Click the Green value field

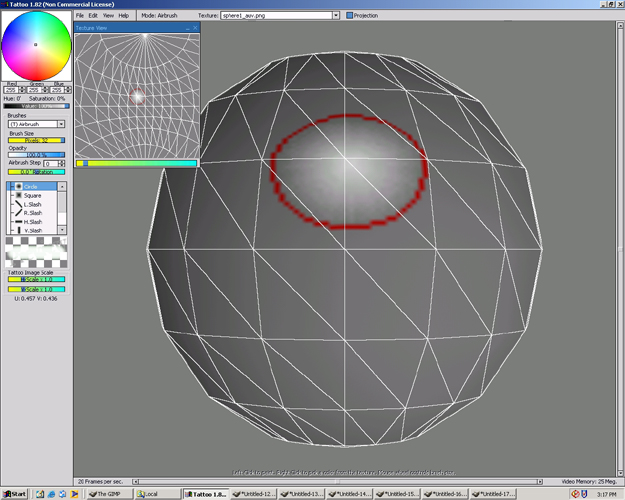pyautogui.click(x=33, y=90)
